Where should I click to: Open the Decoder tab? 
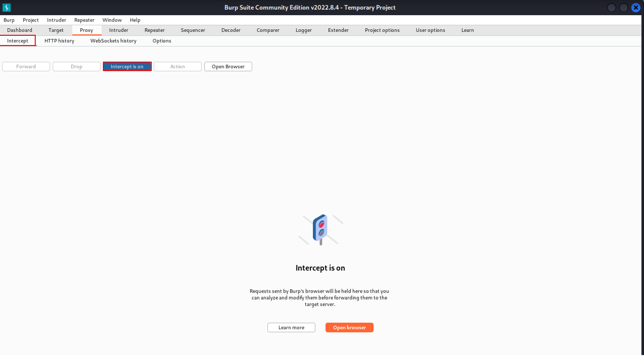coord(231,30)
